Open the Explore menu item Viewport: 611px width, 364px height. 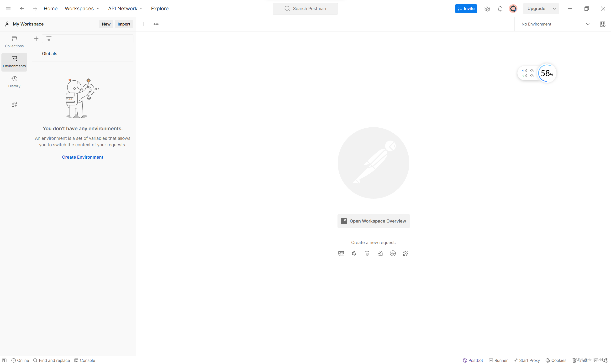tap(160, 9)
